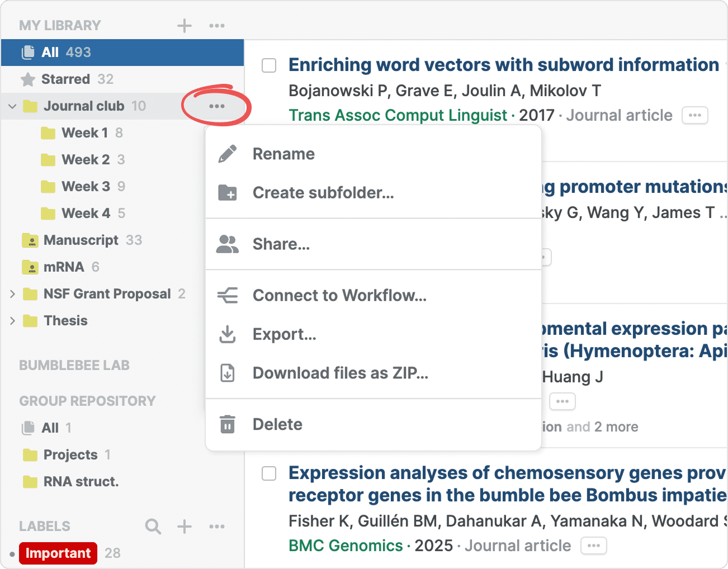Open the Labels more options menu
Screen dimensions: 728x569
[x=217, y=526]
